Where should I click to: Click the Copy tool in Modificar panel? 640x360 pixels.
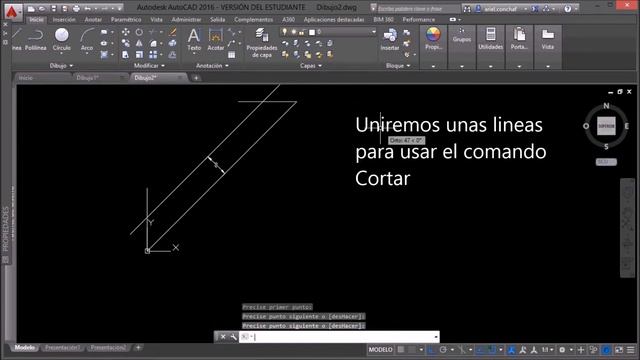coord(126,43)
